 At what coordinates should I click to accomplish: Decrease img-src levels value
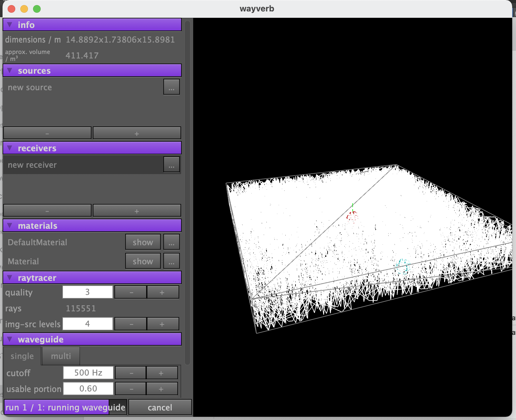[131, 324]
